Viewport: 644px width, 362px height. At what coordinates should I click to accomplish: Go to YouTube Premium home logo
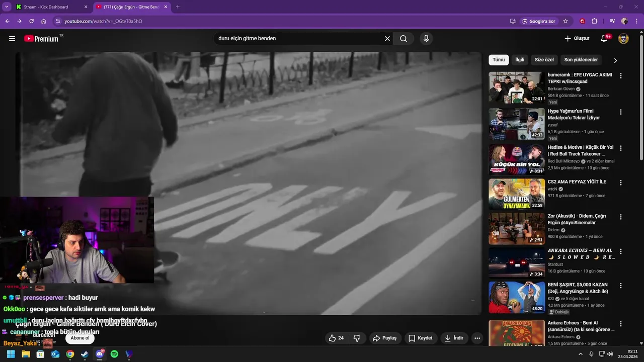click(43, 39)
